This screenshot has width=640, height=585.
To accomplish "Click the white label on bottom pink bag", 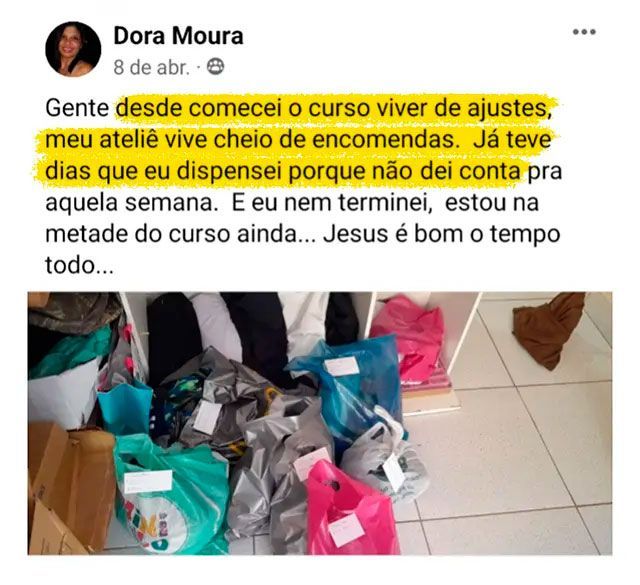I will [x=346, y=530].
